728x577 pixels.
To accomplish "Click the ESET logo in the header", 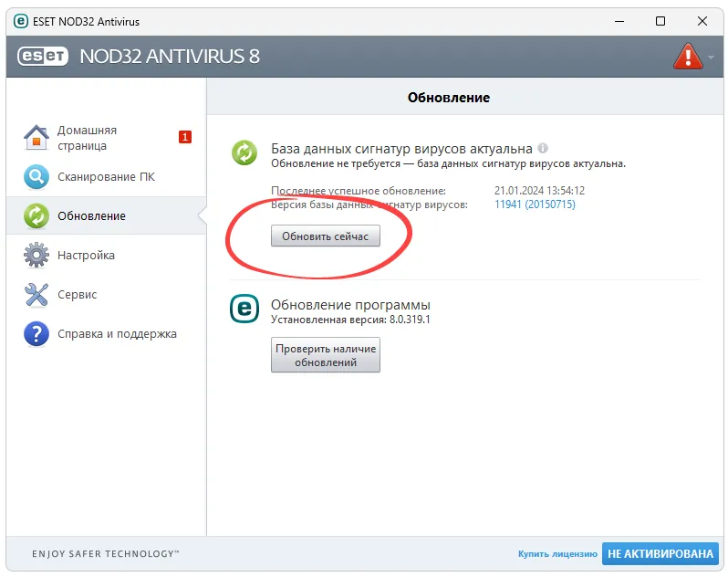I will (43, 57).
